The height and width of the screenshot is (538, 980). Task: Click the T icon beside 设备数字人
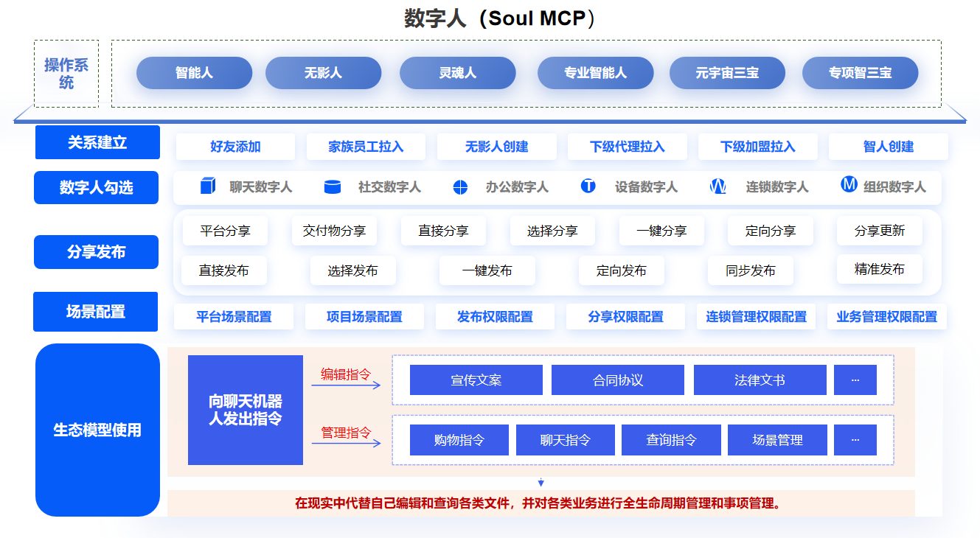click(x=588, y=186)
